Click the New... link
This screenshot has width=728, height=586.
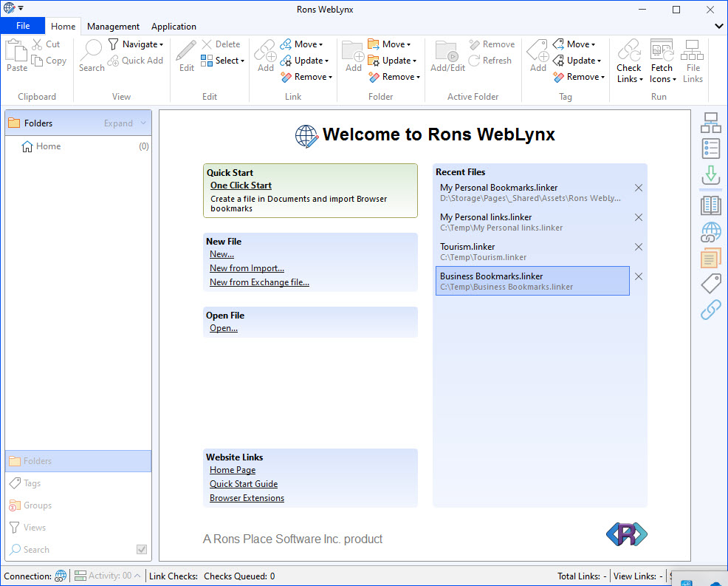[x=222, y=254]
